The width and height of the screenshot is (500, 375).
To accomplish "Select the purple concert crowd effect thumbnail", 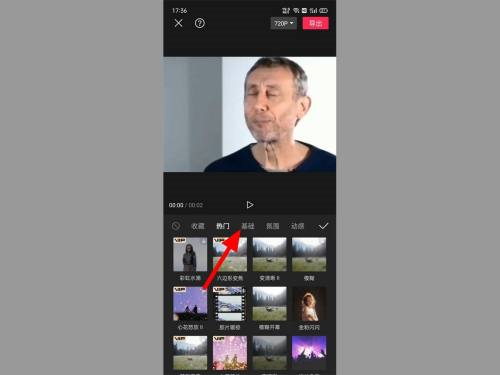I will pos(309,353).
